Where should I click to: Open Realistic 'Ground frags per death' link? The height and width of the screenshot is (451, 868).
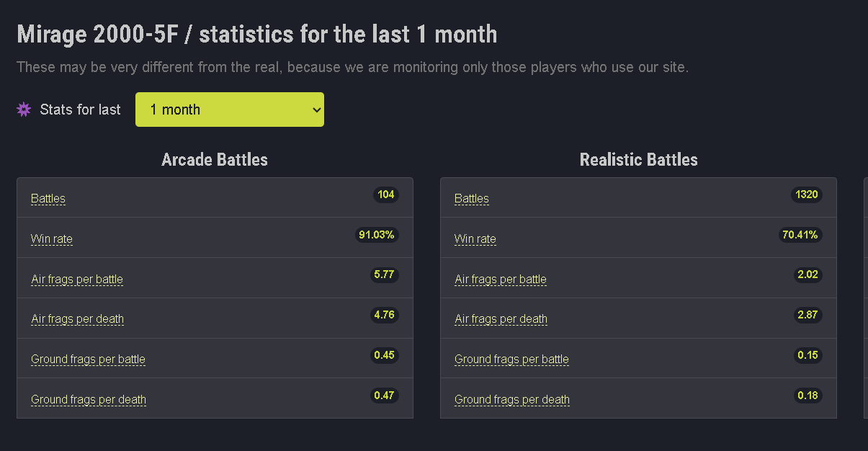click(512, 400)
